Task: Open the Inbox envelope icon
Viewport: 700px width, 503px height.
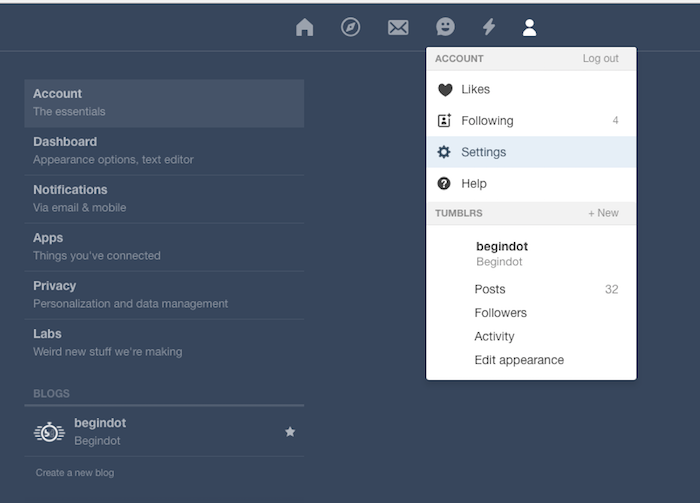Action: point(398,27)
